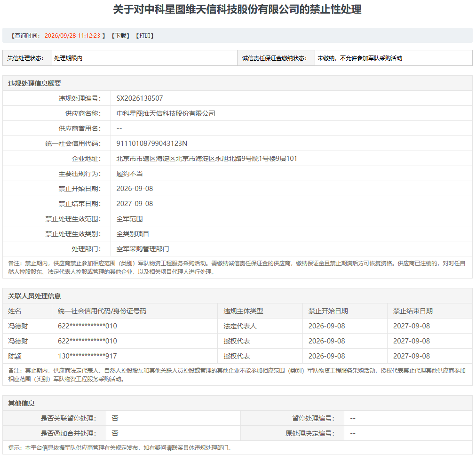Screen dimensions: 476x470
Task: Click the 姓名 column header
Action: (x=15, y=311)
